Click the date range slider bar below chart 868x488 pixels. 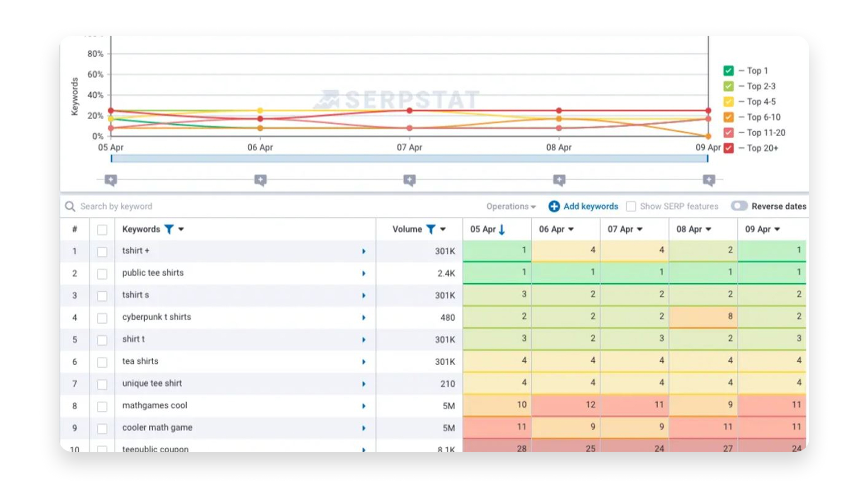point(409,159)
